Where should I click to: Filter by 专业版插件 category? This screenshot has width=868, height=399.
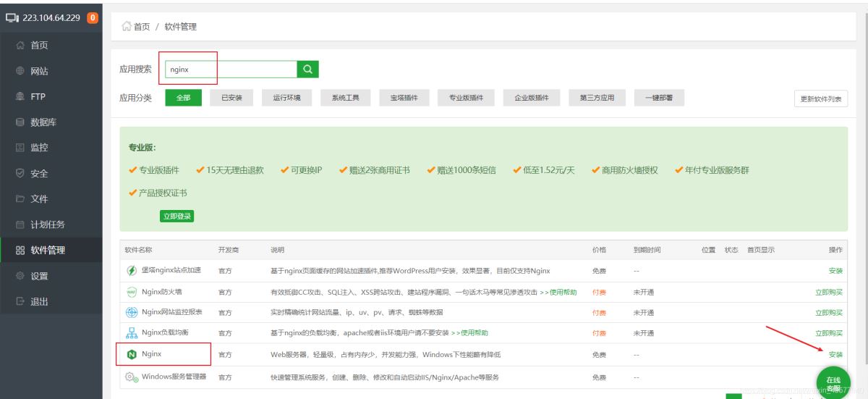coord(466,98)
